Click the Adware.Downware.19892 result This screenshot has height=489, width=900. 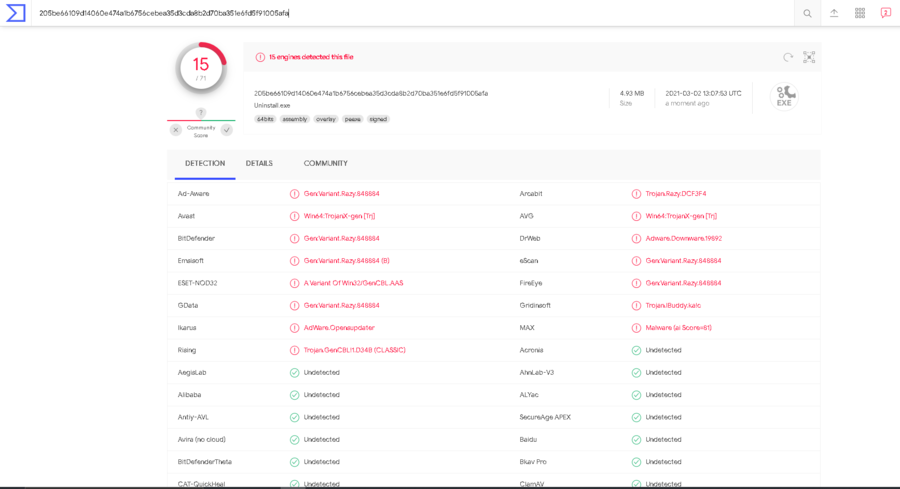point(684,239)
